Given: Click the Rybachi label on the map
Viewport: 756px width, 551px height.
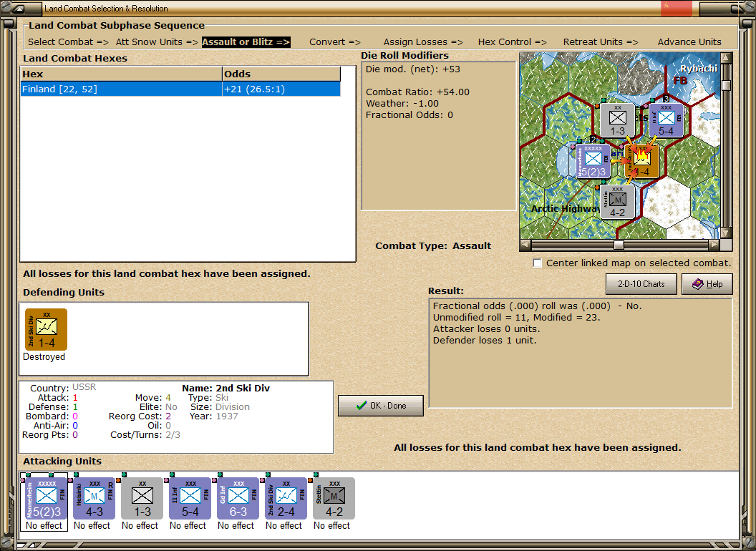Looking at the screenshot, I should click(699, 69).
